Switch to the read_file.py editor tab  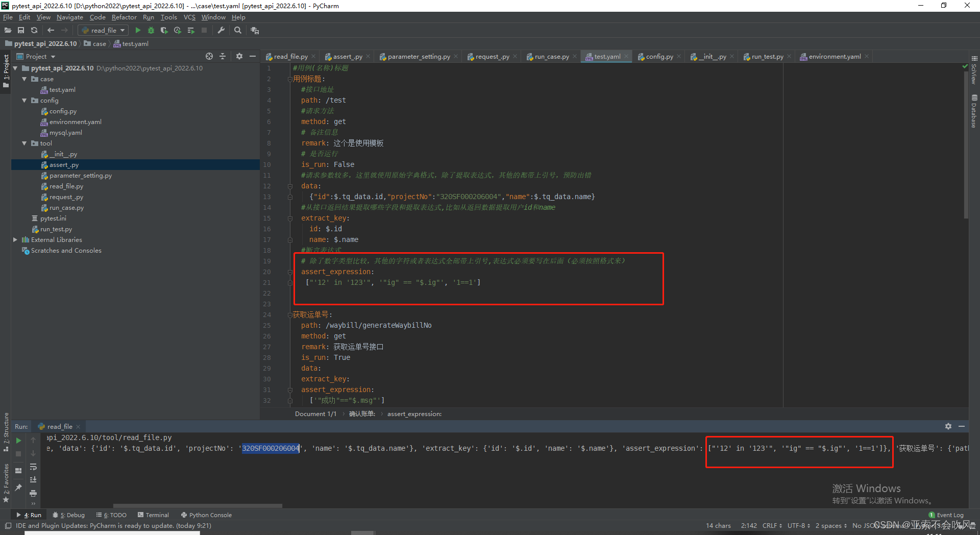click(290, 57)
